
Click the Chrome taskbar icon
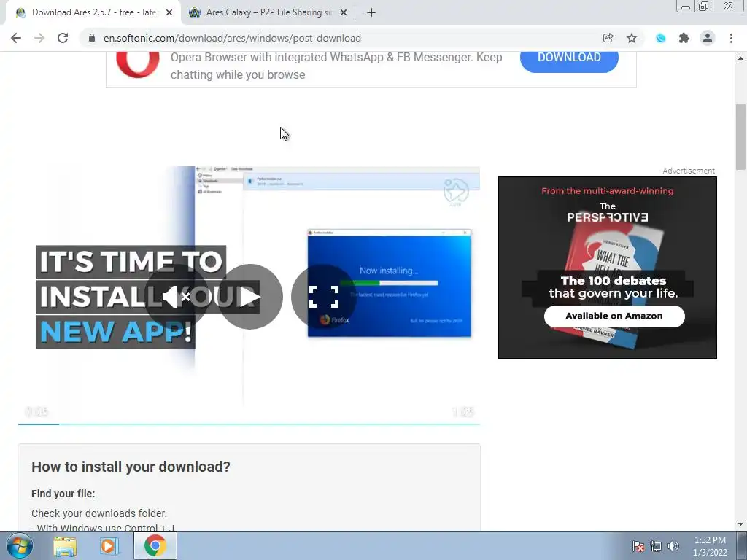coord(155,545)
